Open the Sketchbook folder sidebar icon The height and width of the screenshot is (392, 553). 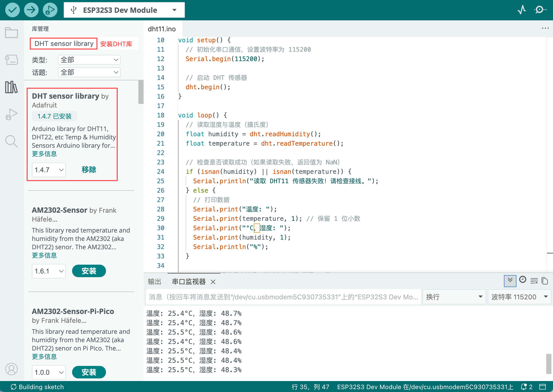pos(11,33)
